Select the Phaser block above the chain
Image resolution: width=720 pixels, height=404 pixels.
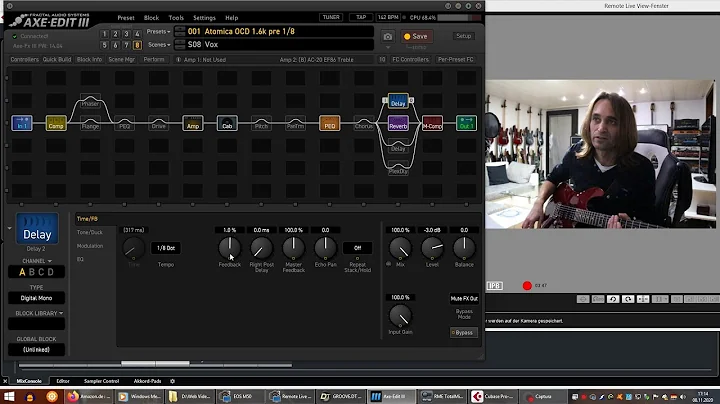pyautogui.click(x=90, y=101)
